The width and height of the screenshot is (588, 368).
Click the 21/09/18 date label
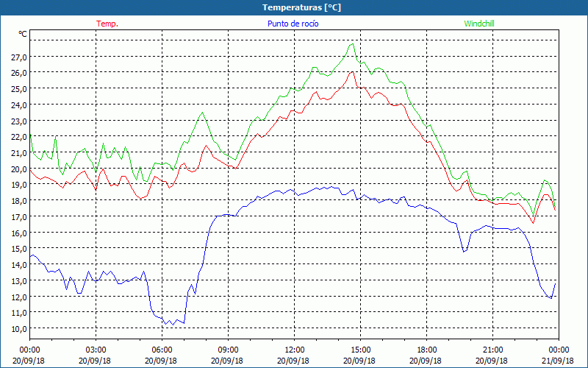559,361
